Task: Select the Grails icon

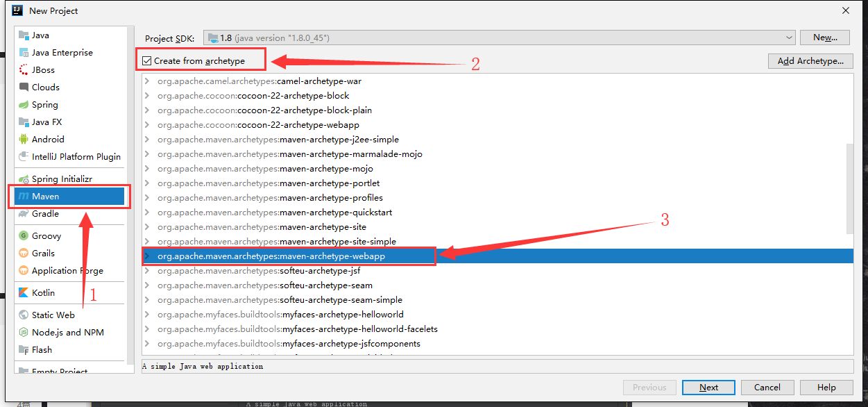Action: (x=24, y=254)
